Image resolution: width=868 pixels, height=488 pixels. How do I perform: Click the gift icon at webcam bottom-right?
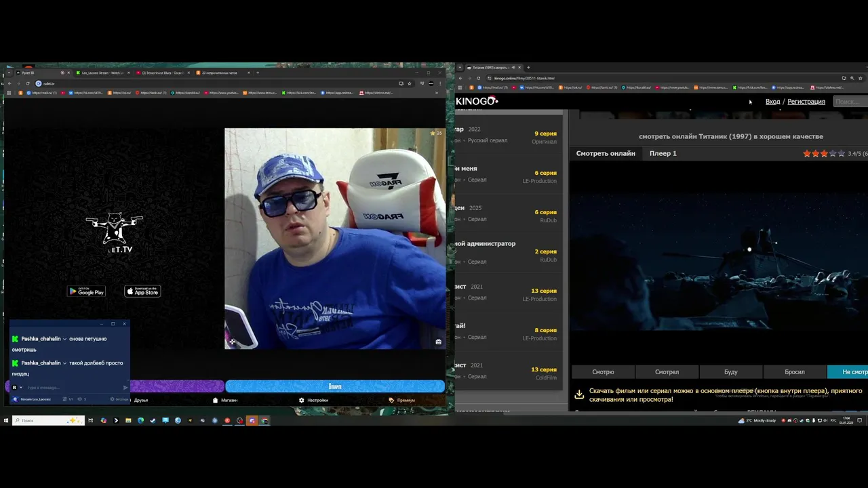coord(438,342)
